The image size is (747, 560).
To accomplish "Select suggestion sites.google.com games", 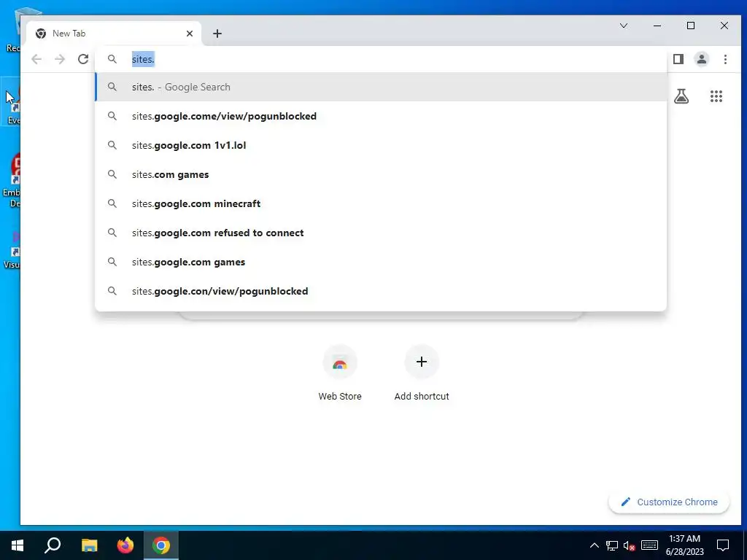I will [381, 262].
